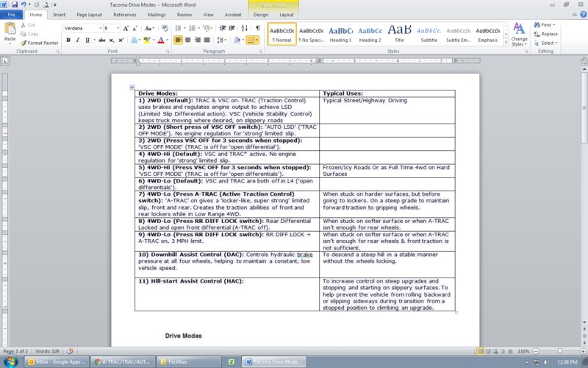Apply the red font color
This screenshot has height=368, width=588.
[160, 40]
